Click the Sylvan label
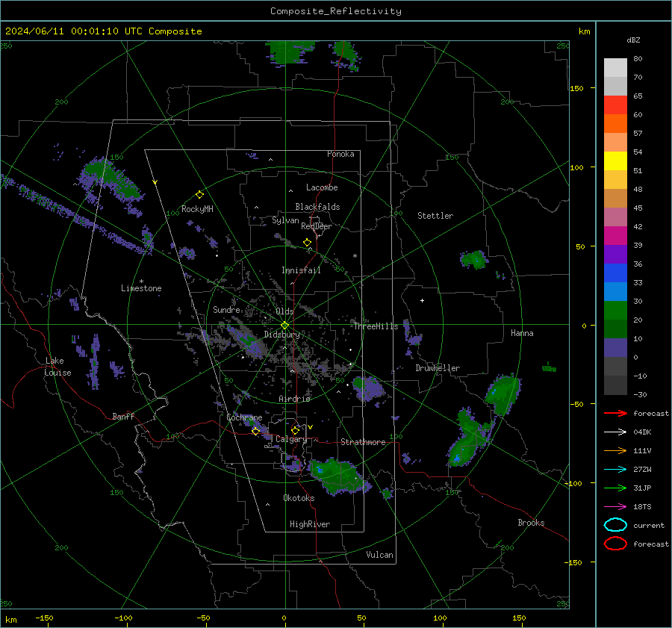 [x=285, y=220]
